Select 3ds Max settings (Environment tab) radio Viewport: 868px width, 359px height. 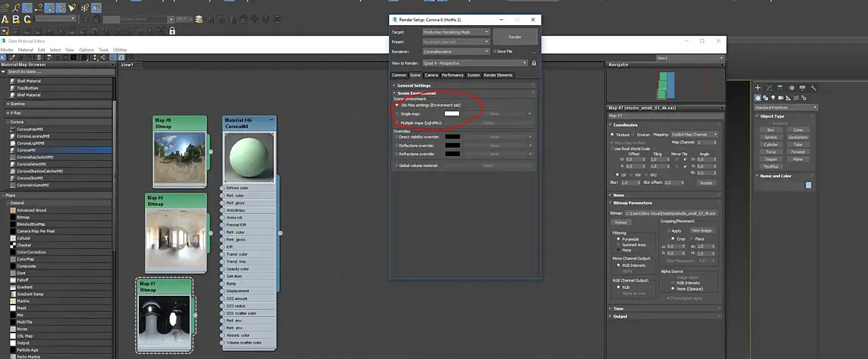click(397, 104)
